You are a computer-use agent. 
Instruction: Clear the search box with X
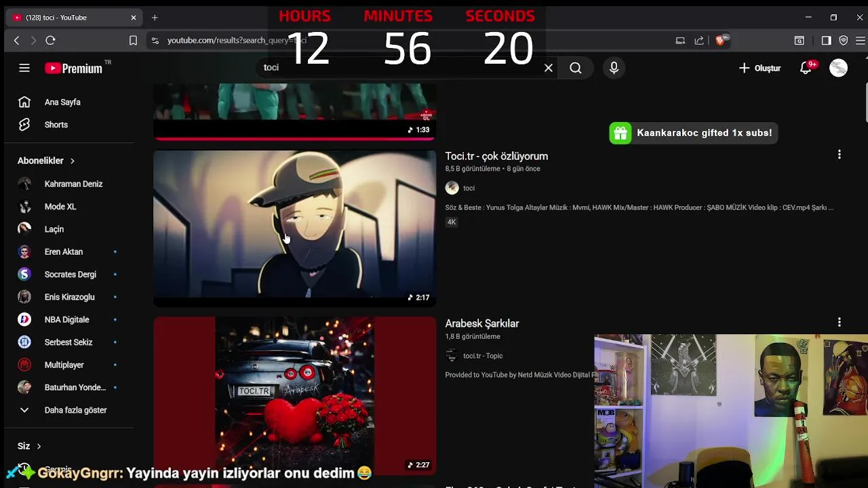(x=549, y=68)
